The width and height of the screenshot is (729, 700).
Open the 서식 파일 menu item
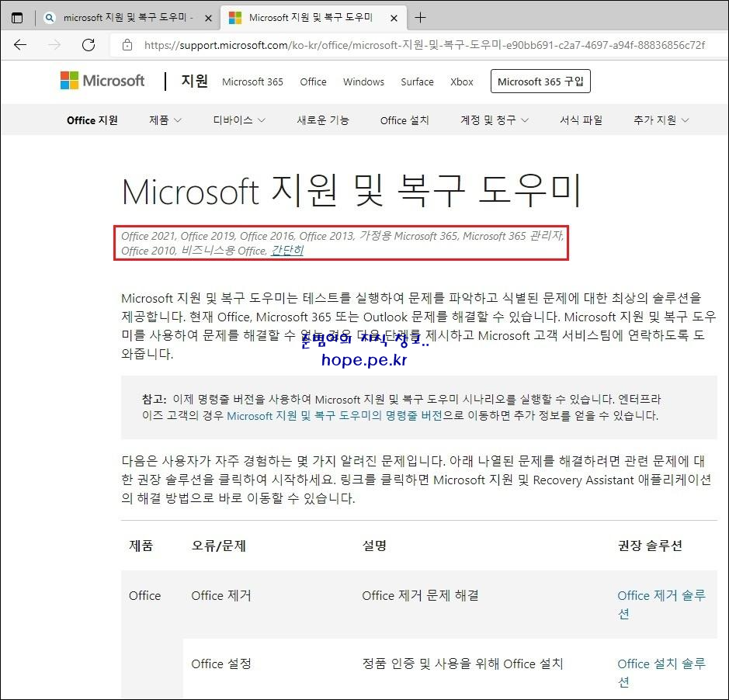click(581, 120)
